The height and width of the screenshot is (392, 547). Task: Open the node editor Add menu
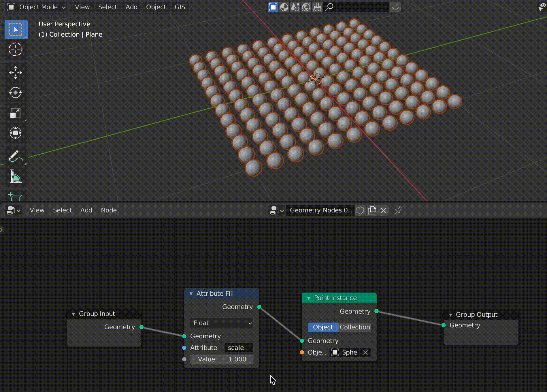click(86, 210)
